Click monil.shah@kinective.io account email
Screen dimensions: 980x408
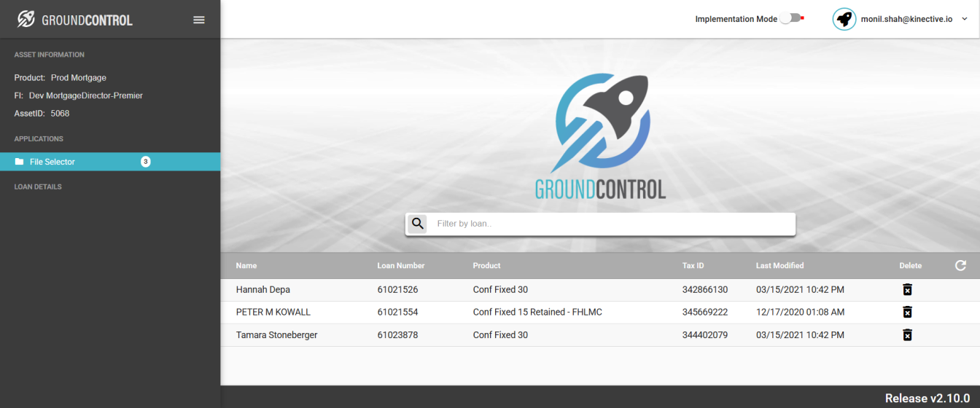(x=907, y=19)
